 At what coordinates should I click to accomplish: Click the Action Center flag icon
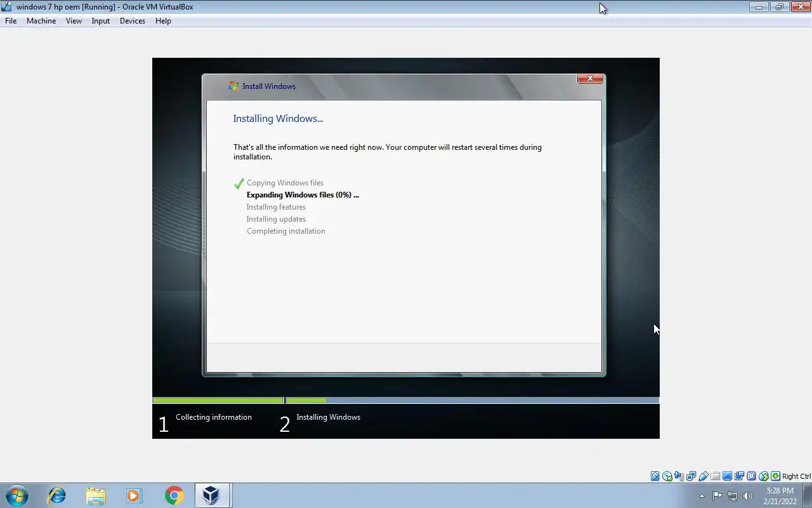point(717,496)
